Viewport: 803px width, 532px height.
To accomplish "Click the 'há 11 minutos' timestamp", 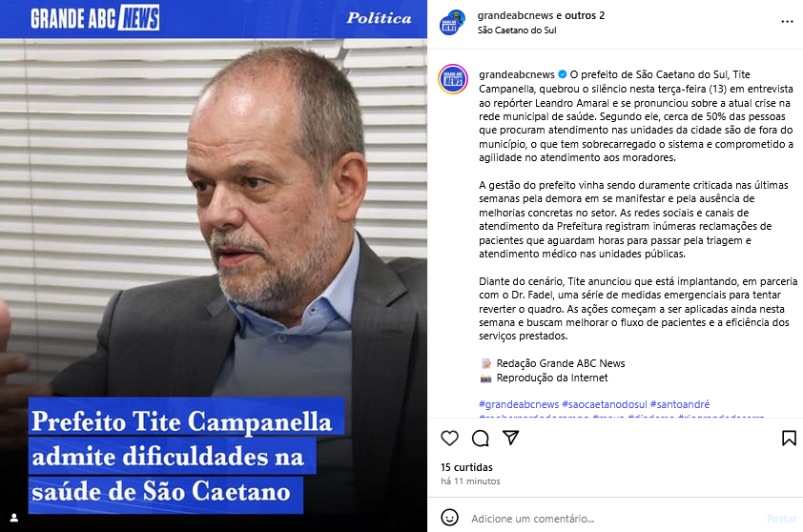I will point(470,481).
